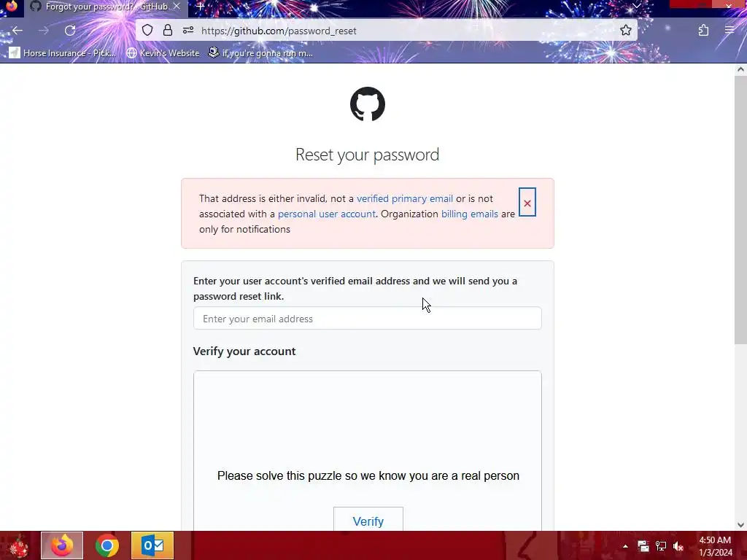Screen dimensions: 747x560
Task: Click the GitHub Octocat logo
Action: click(368, 104)
